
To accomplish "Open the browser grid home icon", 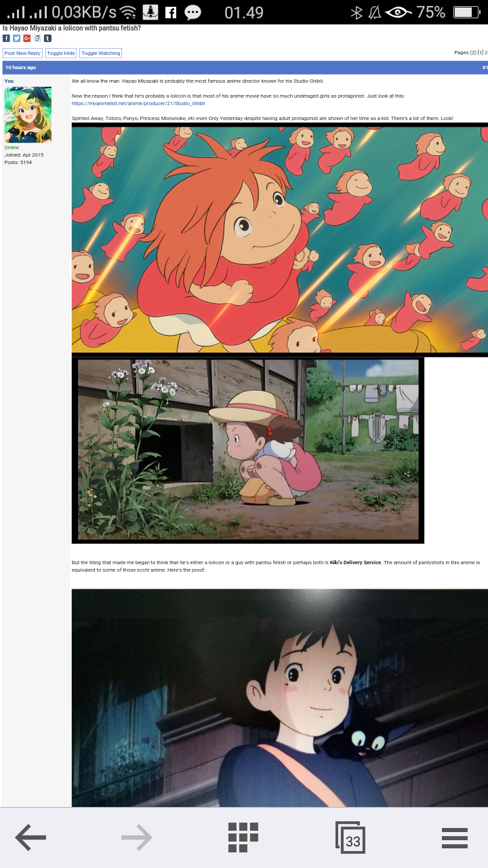I will point(243,837).
